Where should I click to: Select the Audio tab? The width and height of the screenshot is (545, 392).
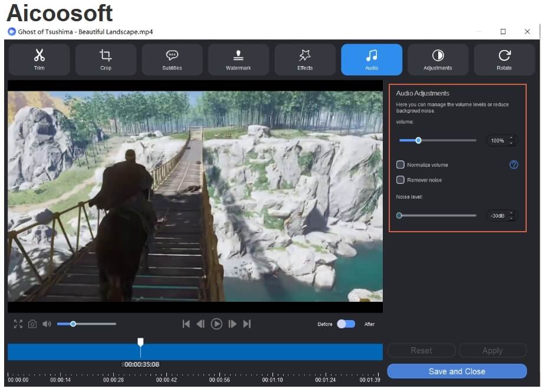(x=372, y=60)
